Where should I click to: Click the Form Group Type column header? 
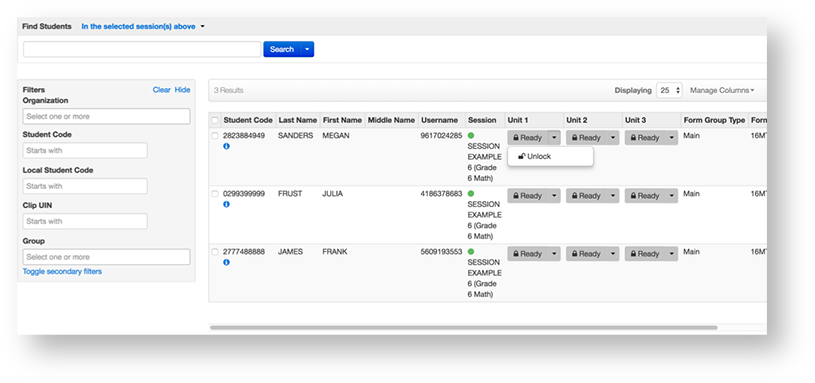pyautogui.click(x=714, y=120)
